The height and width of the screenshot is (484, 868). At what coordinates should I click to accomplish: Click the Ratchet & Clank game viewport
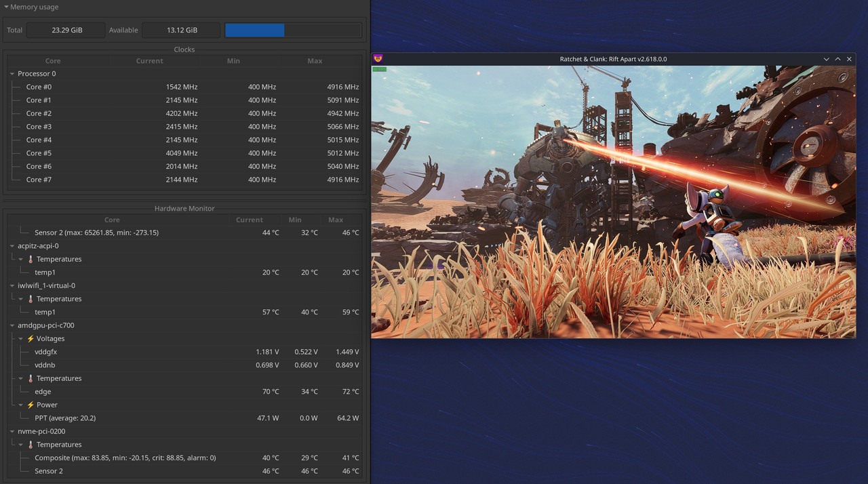[x=613, y=201]
